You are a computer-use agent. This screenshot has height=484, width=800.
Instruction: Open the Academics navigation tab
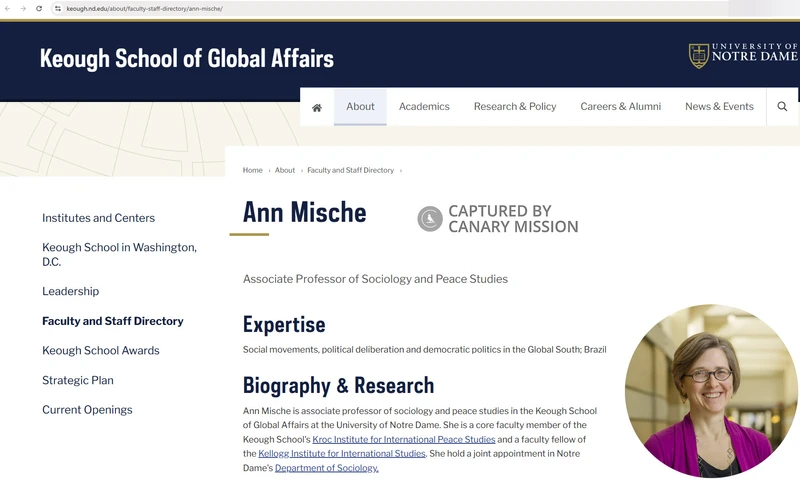coord(424,107)
